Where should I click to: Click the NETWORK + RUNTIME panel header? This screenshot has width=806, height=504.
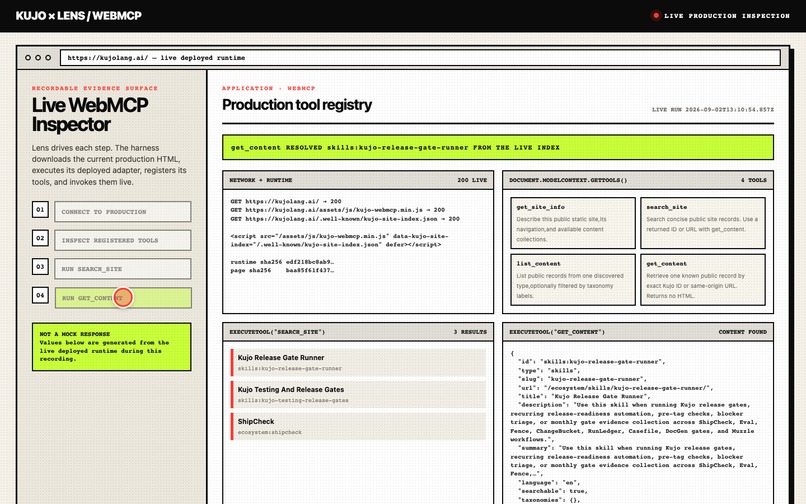358,180
